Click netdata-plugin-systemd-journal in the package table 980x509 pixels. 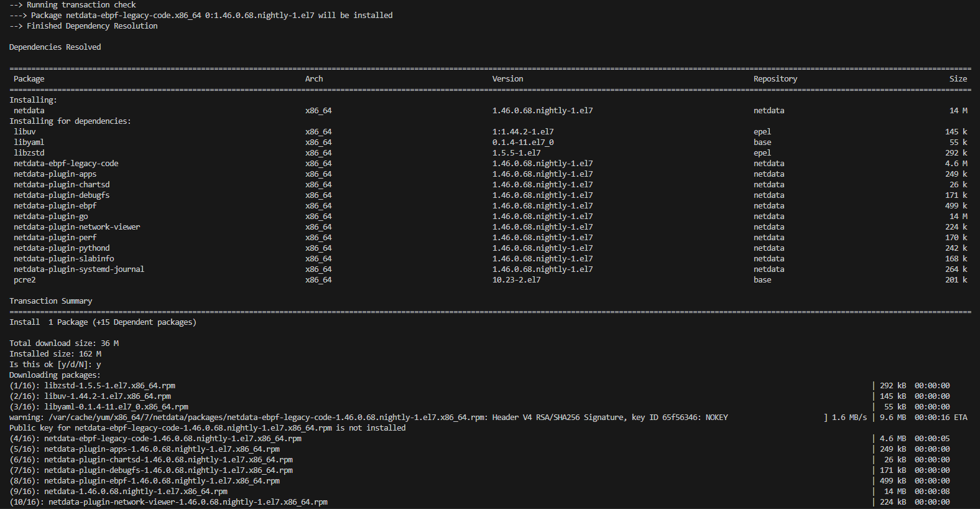coord(79,269)
